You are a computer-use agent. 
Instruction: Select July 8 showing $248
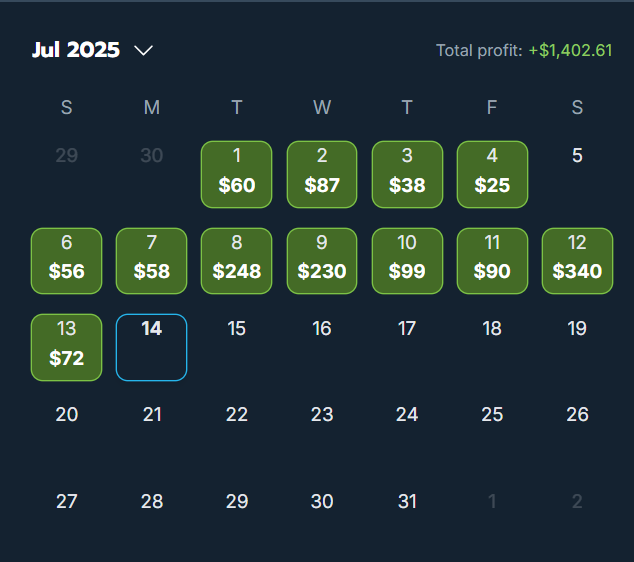237,261
